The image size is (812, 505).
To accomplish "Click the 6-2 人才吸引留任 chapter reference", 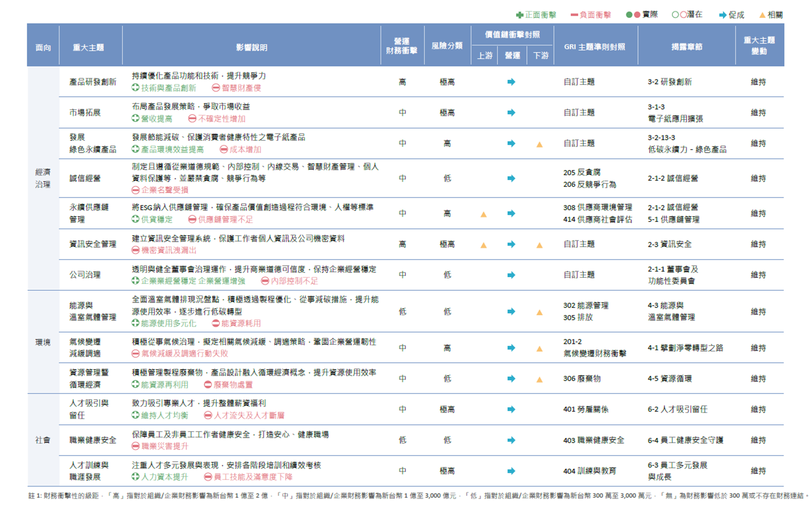I will pyautogui.click(x=677, y=409).
